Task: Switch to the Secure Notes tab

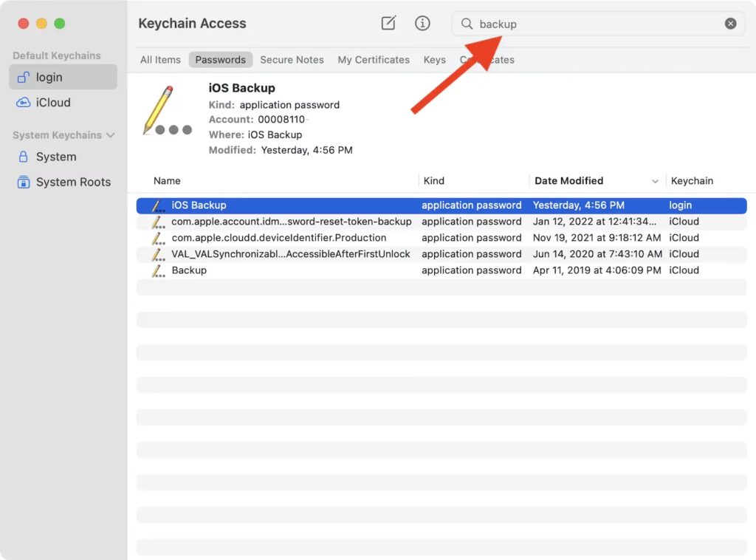Action: pyautogui.click(x=292, y=60)
